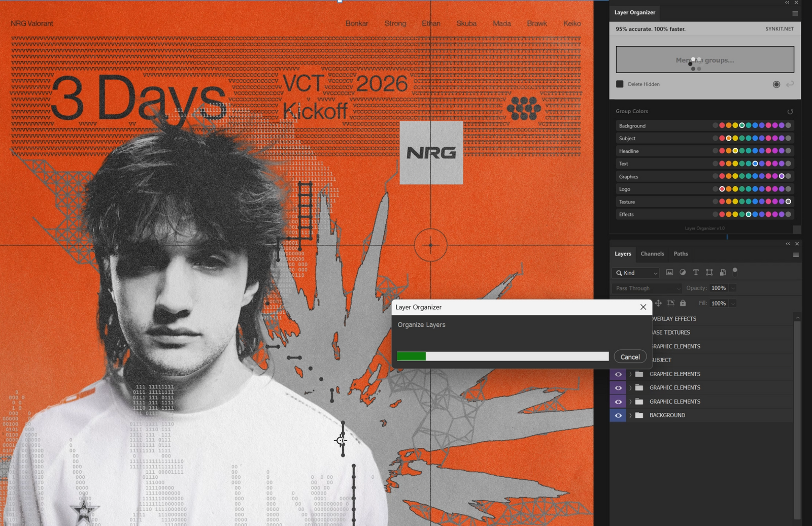
Task: Click folder icon of GRAPHIC ELEMENTS above BACKGROUND
Action: [639, 402]
